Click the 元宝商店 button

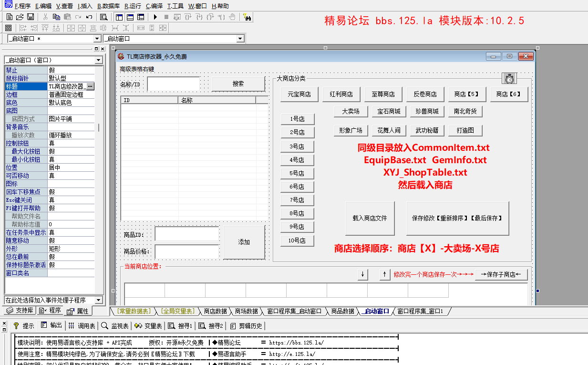(299, 94)
